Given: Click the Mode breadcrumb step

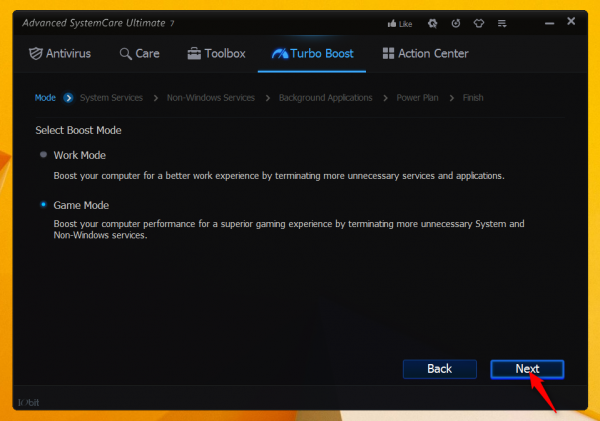Looking at the screenshot, I should click(45, 98).
